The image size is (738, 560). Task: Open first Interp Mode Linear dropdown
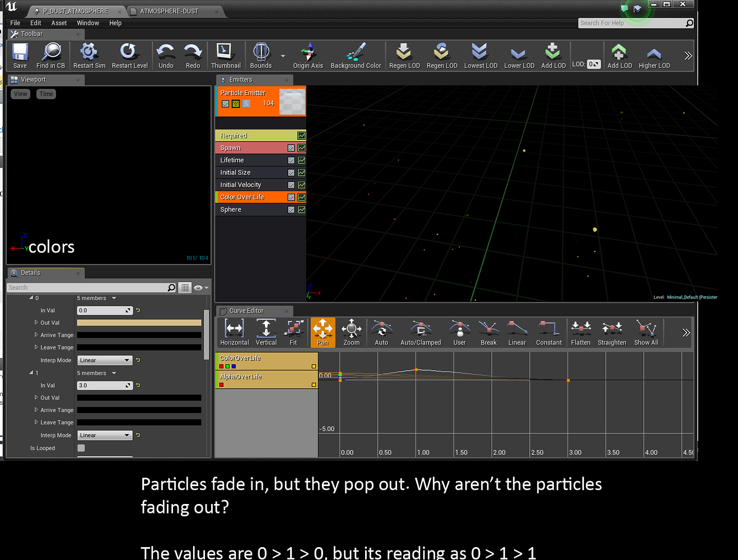click(x=104, y=360)
